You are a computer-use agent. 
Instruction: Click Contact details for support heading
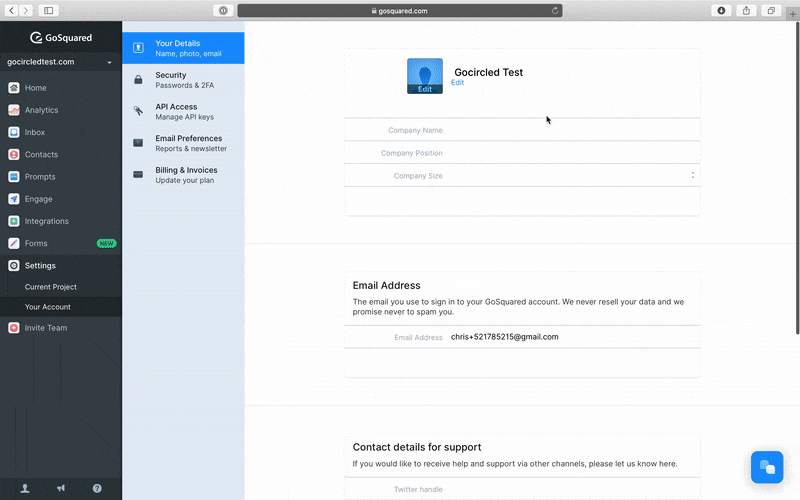click(417, 447)
